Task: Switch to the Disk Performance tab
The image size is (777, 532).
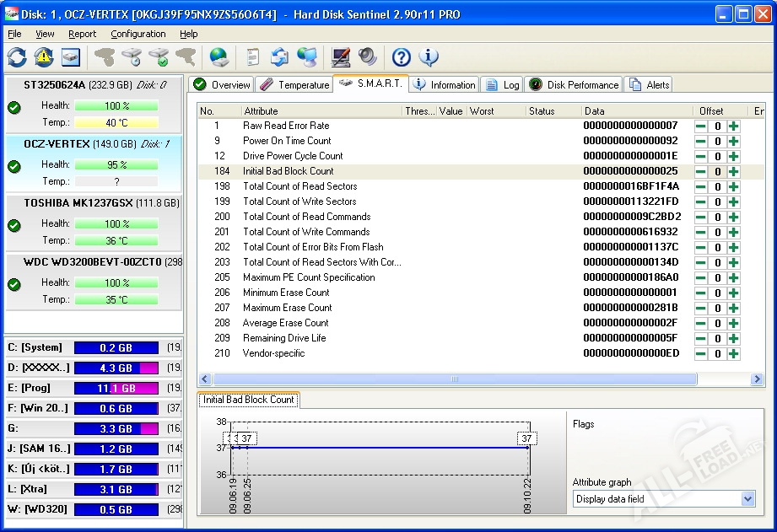Action: click(574, 84)
